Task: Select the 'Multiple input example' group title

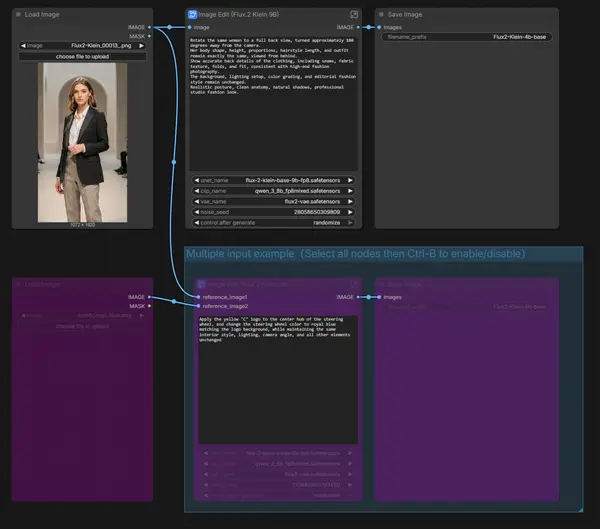Action: [356, 254]
